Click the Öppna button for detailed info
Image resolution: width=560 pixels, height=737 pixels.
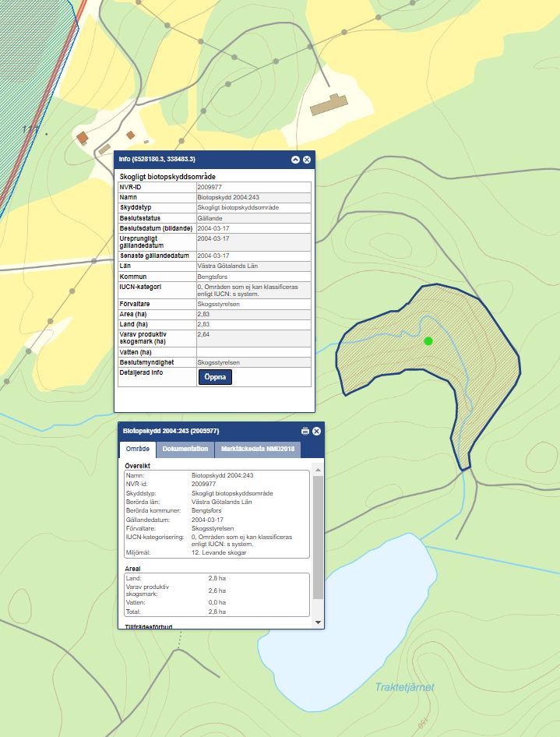click(x=215, y=377)
